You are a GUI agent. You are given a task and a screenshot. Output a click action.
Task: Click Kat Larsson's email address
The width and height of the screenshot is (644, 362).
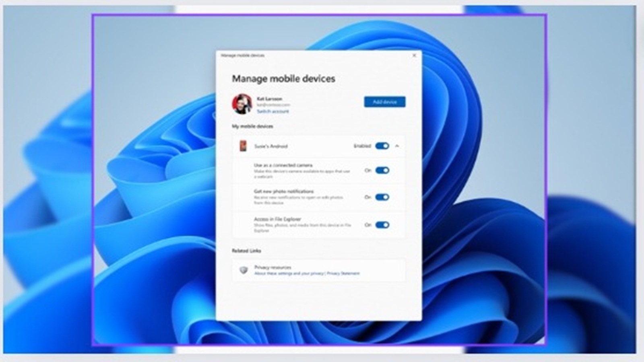273,105
